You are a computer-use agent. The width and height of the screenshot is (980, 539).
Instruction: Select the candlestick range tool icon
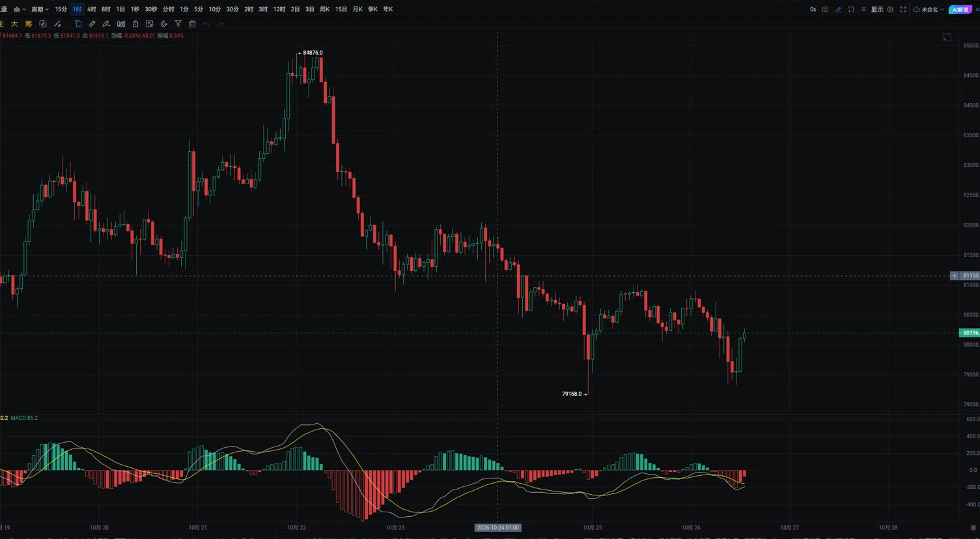pyautogui.click(x=121, y=24)
